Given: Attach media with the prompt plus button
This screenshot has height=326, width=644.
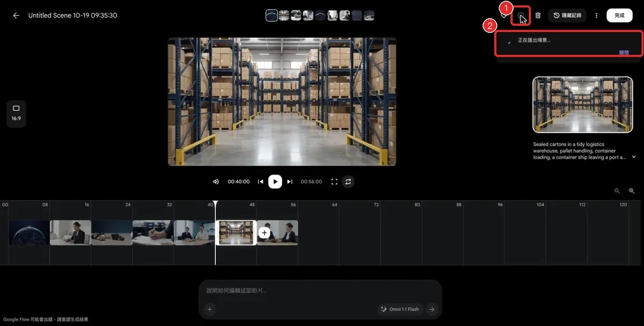Looking at the screenshot, I should click(x=210, y=309).
